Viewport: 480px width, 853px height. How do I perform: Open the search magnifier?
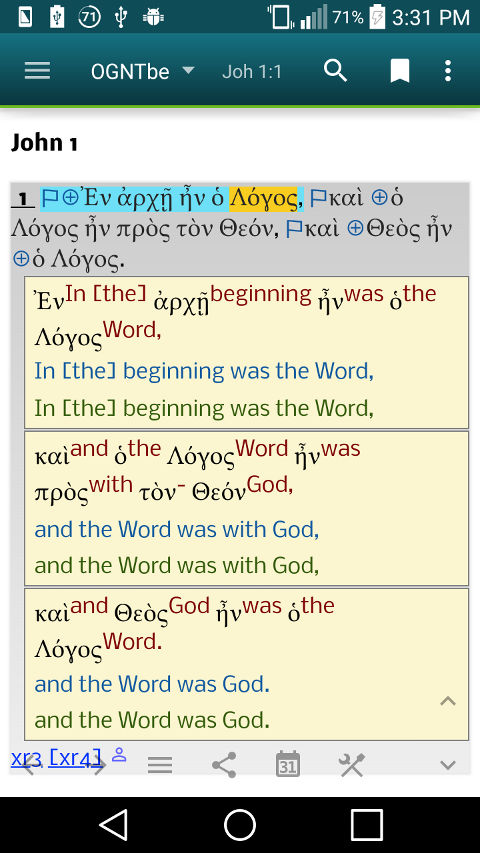coord(335,71)
